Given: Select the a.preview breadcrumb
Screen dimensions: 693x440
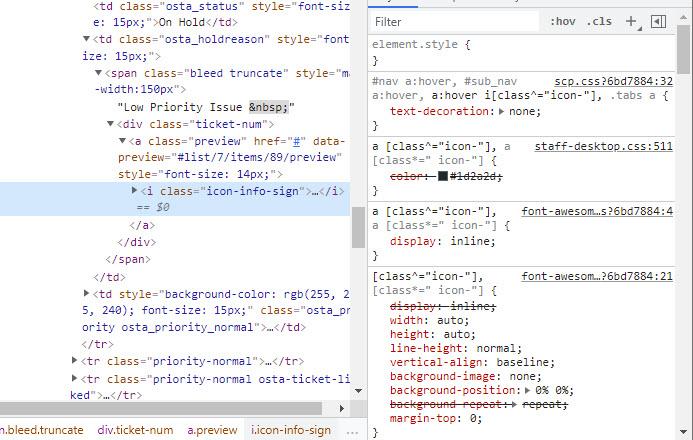Looking at the screenshot, I should [212, 430].
